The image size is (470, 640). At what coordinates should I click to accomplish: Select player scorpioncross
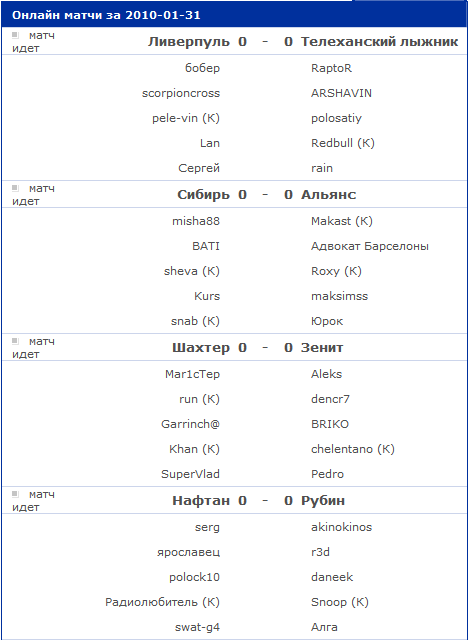pyautogui.click(x=181, y=93)
